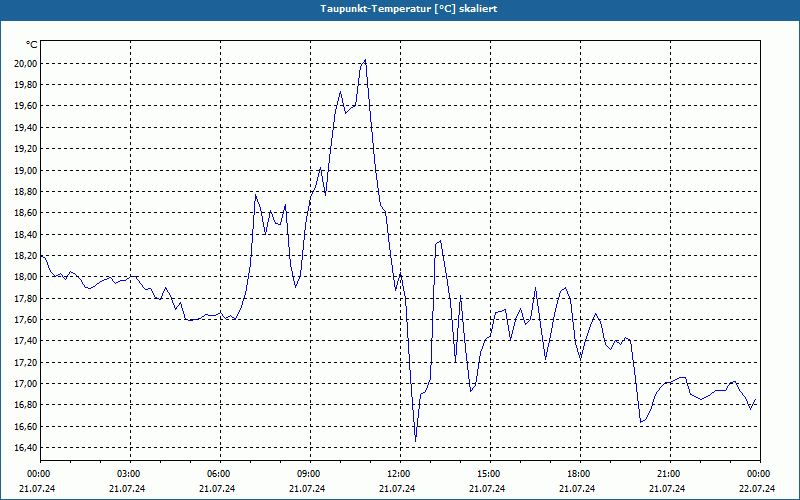Screen dimensions: 800x500
Task: Click the '16,40' y-axis label
Action: (24, 448)
